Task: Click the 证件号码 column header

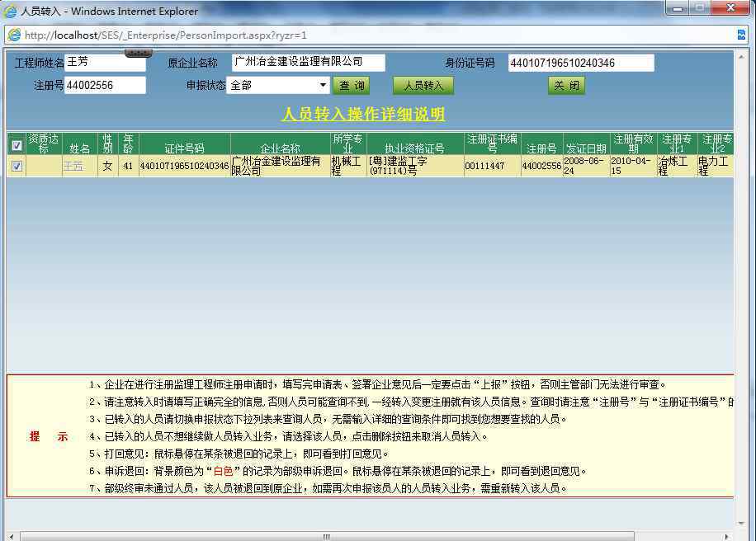Action: point(184,148)
